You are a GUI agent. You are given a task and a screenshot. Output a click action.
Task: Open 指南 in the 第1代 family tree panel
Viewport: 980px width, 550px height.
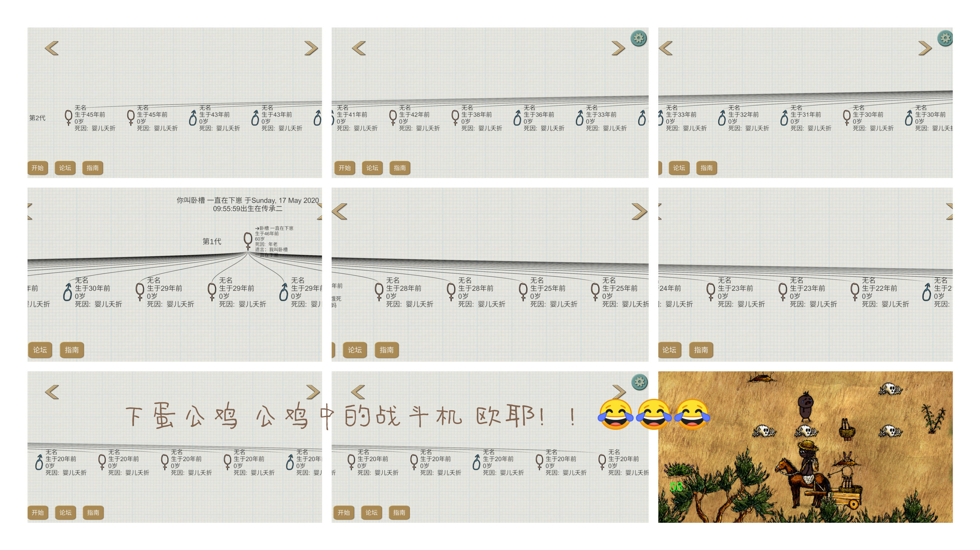click(71, 349)
